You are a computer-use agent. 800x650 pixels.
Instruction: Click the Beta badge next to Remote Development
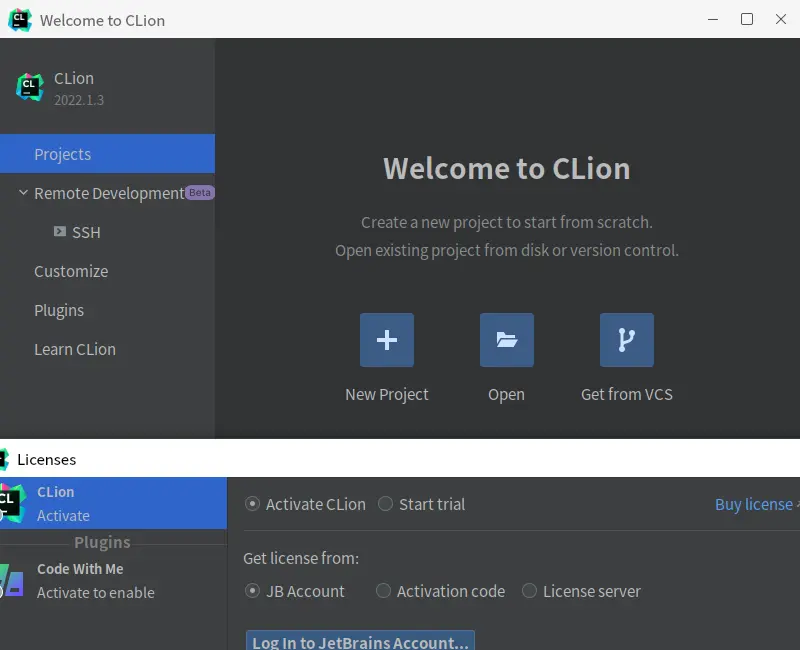tap(199, 192)
